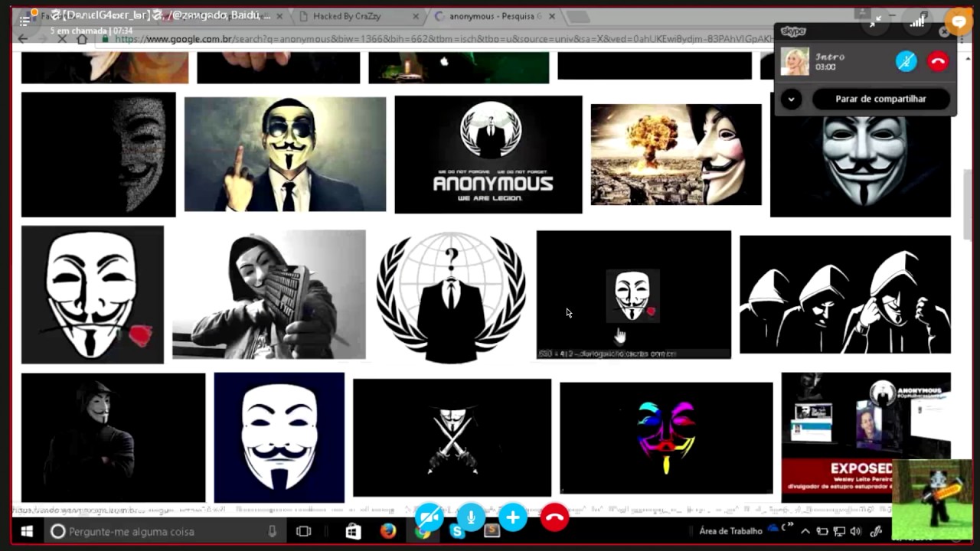Open OneDrive cloud icon in tray
The height and width of the screenshot is (551, 980).
tap(774, 528)
